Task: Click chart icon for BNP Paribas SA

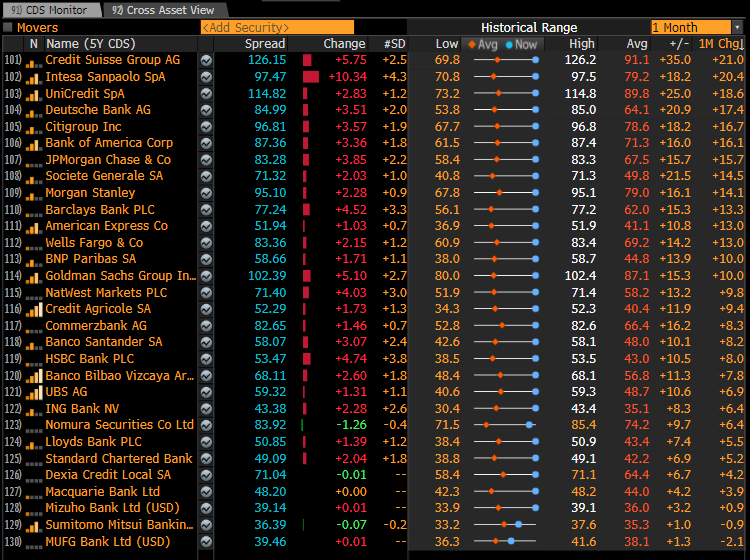Action: pos(206,259)
